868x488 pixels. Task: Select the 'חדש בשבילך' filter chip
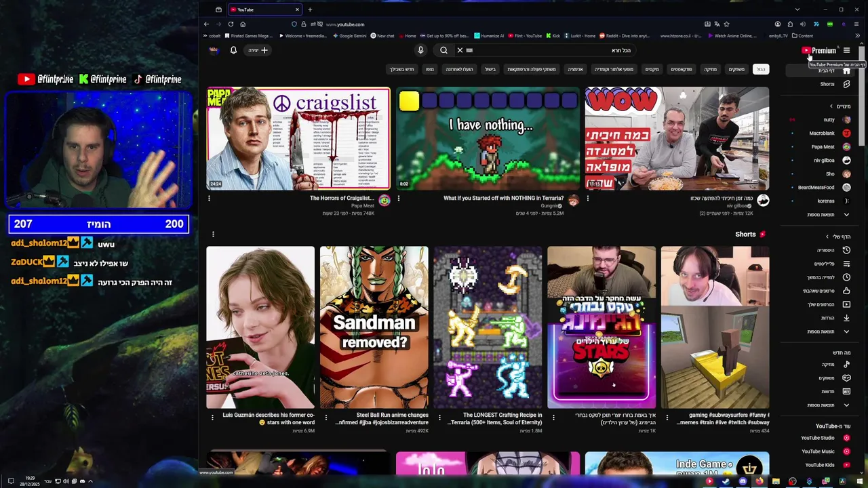tap(401, 69)
